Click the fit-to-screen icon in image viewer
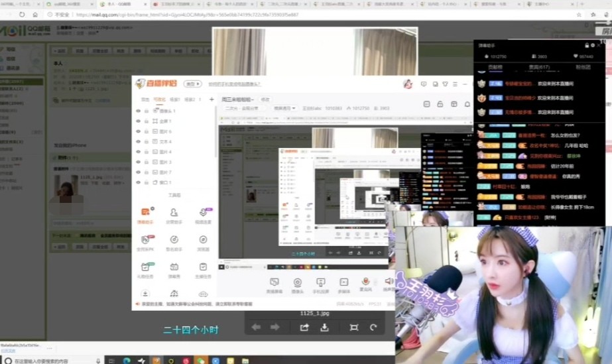612x364 pixels. (353, 328)
